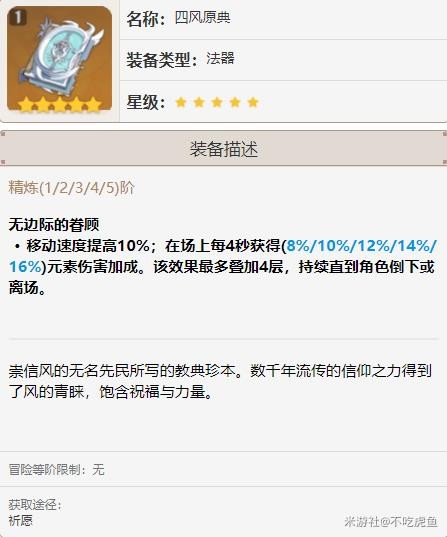The image size is (447, 537).
Task: Click the first star in 星级 row
Action: tap(181, 102)
